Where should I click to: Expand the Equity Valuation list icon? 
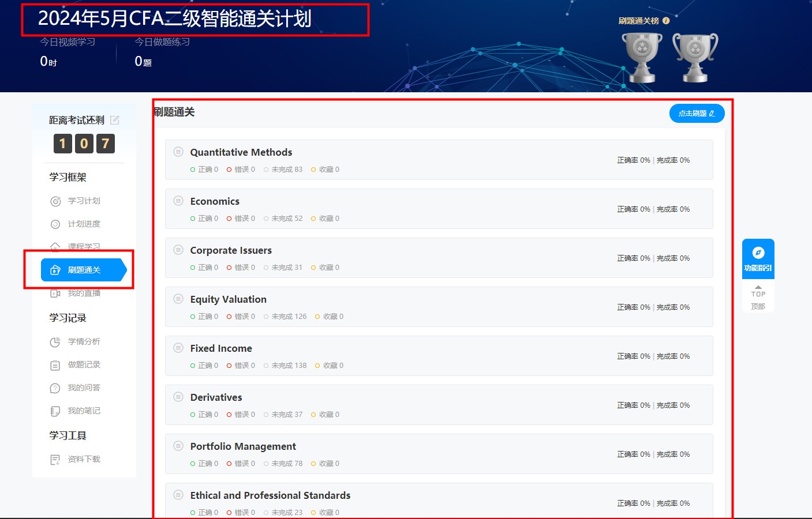178,299
